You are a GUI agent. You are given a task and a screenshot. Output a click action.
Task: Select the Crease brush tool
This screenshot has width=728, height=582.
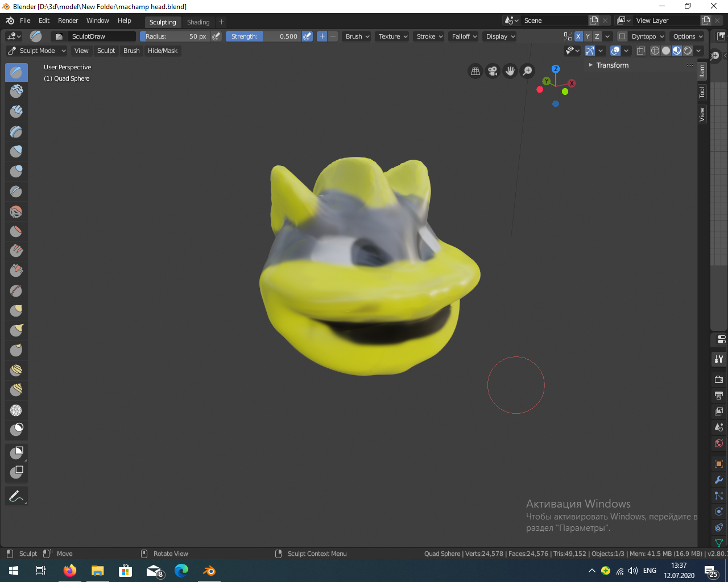tap(16, 192)
